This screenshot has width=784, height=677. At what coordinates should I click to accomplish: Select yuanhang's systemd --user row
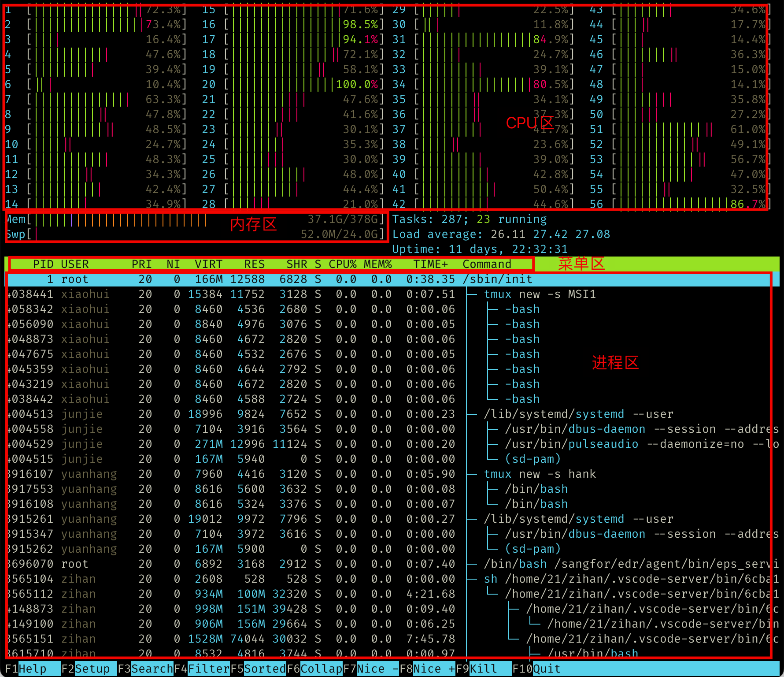point(392,519)
